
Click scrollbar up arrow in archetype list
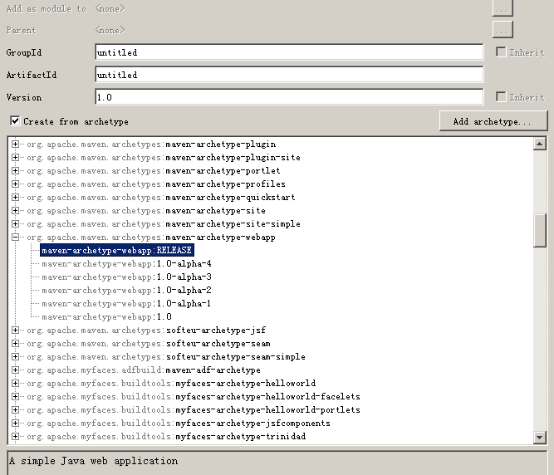tap(540, 143)
